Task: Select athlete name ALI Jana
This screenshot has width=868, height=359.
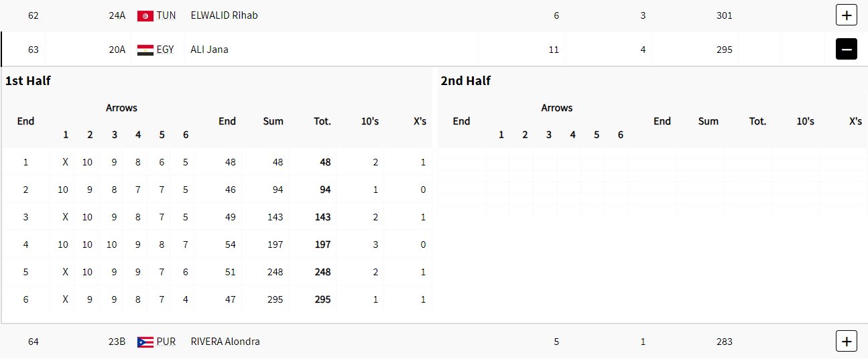Action: click(209, 50)
